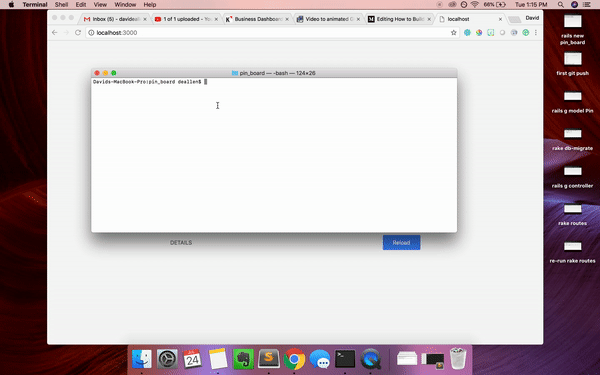The image size is (600, 375).
Task: Open Messages from the Dock
Action: coord(320,359)
